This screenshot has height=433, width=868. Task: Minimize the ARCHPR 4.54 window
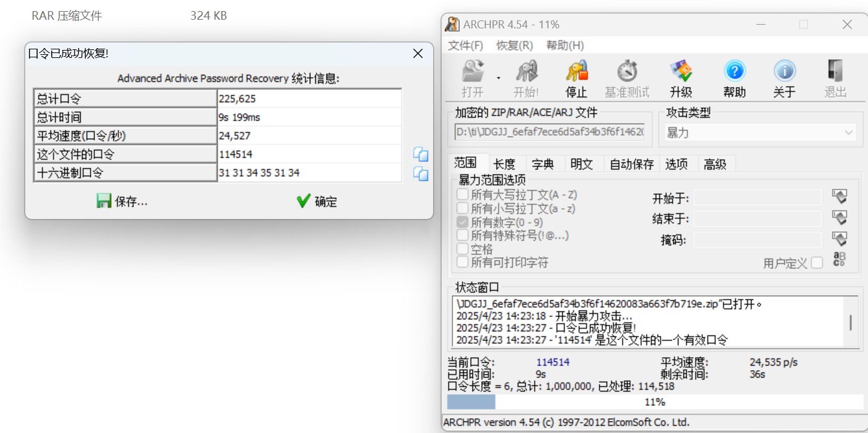coord(761,25)
